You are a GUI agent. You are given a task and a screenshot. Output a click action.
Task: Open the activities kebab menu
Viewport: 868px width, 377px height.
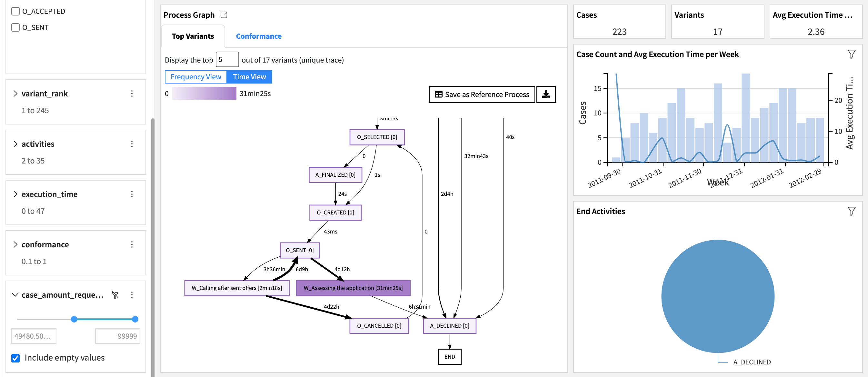(132, 144)
